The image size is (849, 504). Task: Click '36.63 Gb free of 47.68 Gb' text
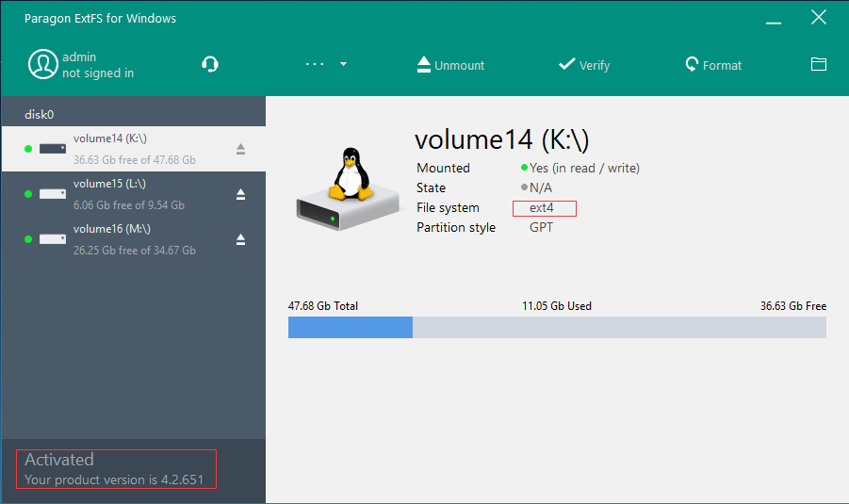click(135, 160)
